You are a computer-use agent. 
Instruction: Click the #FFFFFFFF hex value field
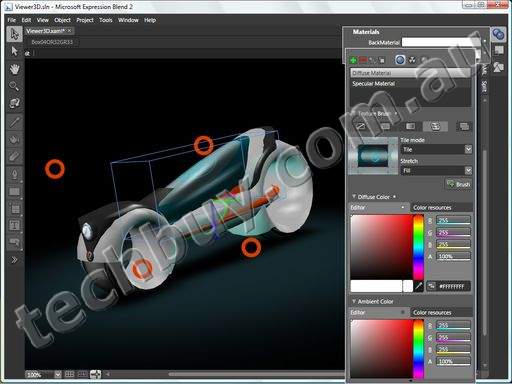(453, 286)
